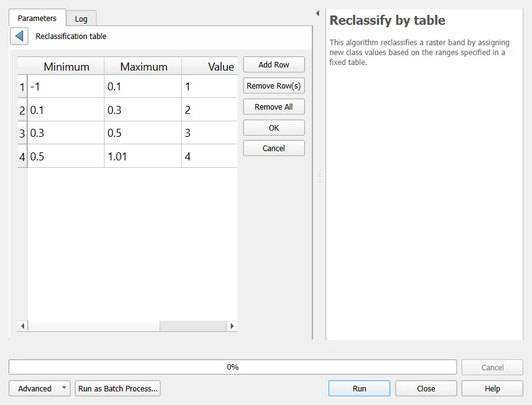Switch to the Parameters tab
This screenshot has height=405, width=532.
tap(37, 18)
